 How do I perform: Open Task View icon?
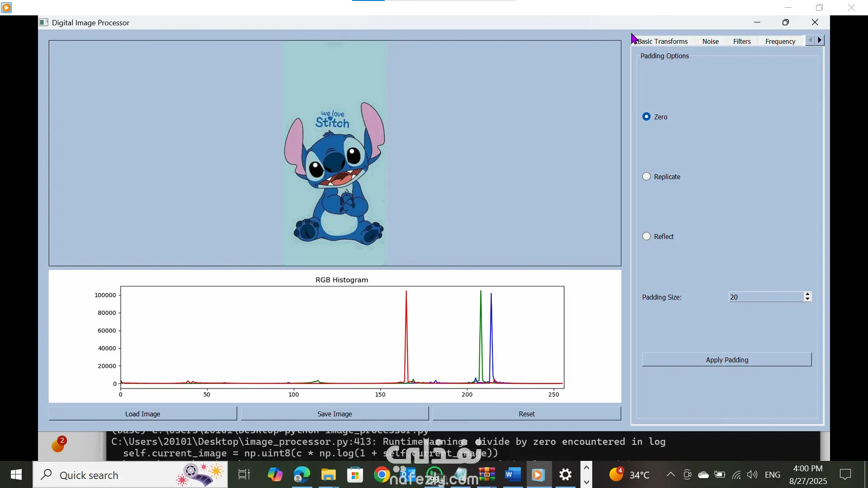(x=244, y=474)
